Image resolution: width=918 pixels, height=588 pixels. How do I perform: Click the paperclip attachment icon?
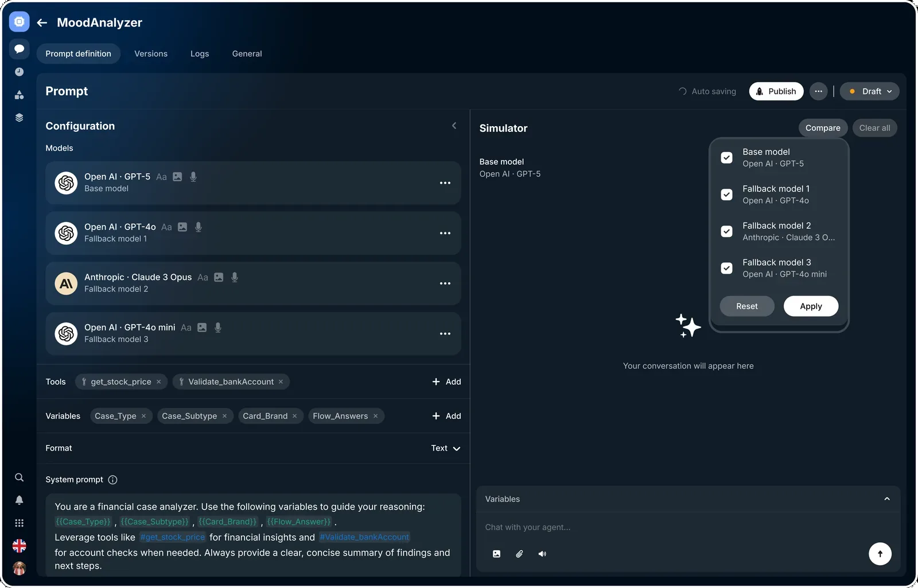(519, 554)
